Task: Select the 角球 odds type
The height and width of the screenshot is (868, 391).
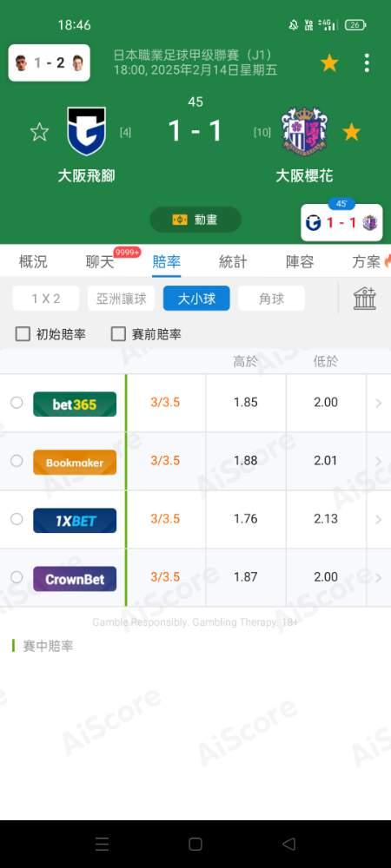Action: (x=271, y=299)
